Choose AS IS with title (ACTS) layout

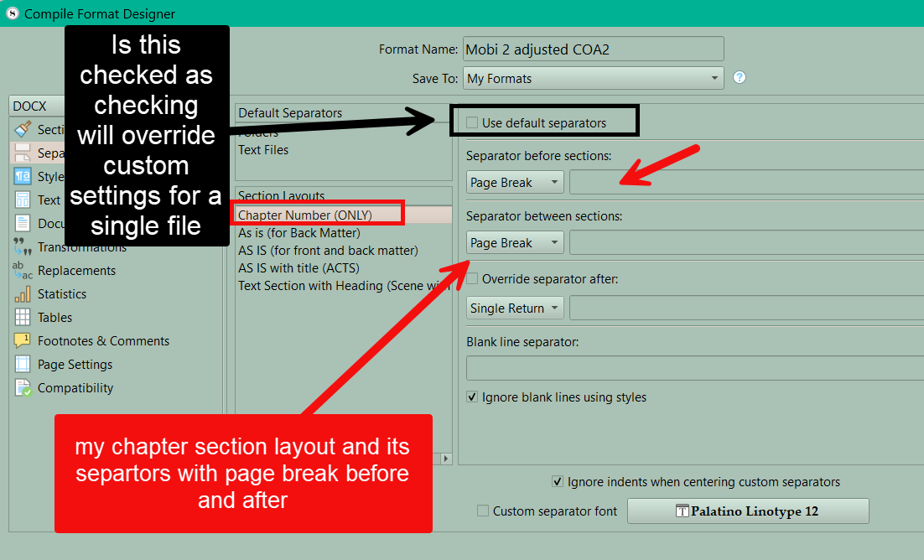click(x=298, y=268)
